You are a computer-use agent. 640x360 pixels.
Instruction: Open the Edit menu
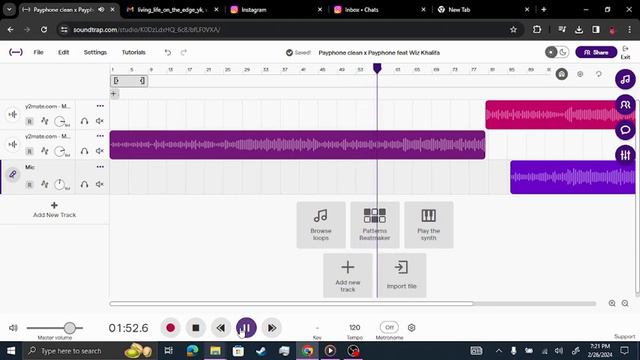pos(63,52)
